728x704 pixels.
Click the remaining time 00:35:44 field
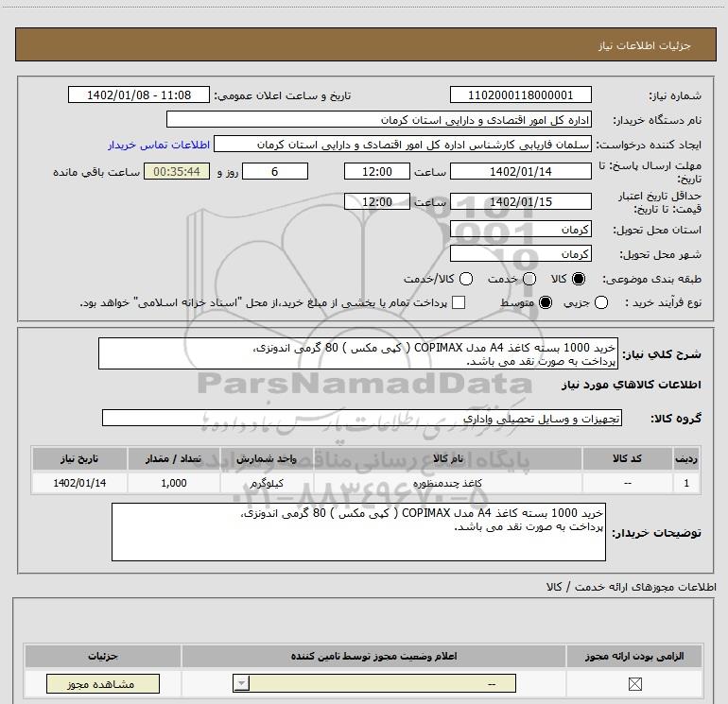[177, 171]
